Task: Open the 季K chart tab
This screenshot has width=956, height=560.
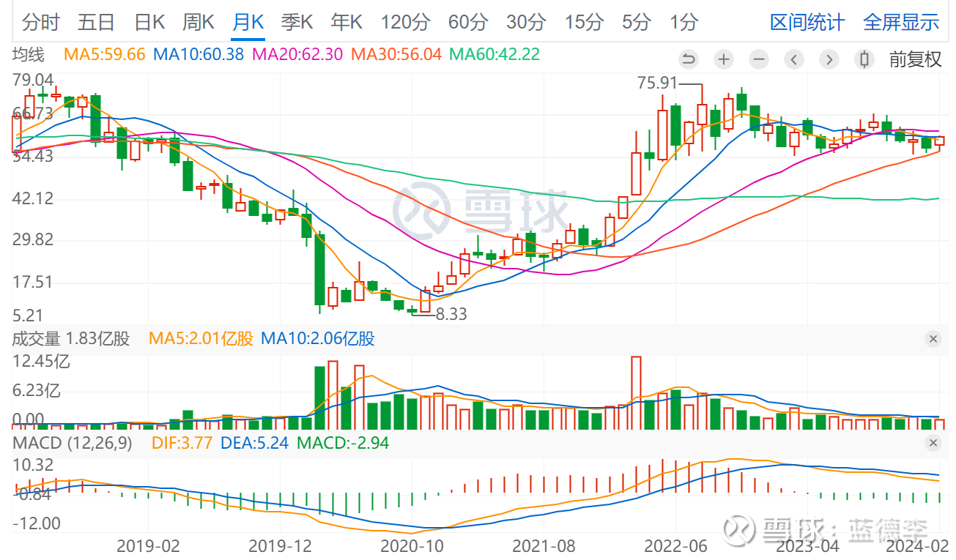Action: [x=296, y=22]
